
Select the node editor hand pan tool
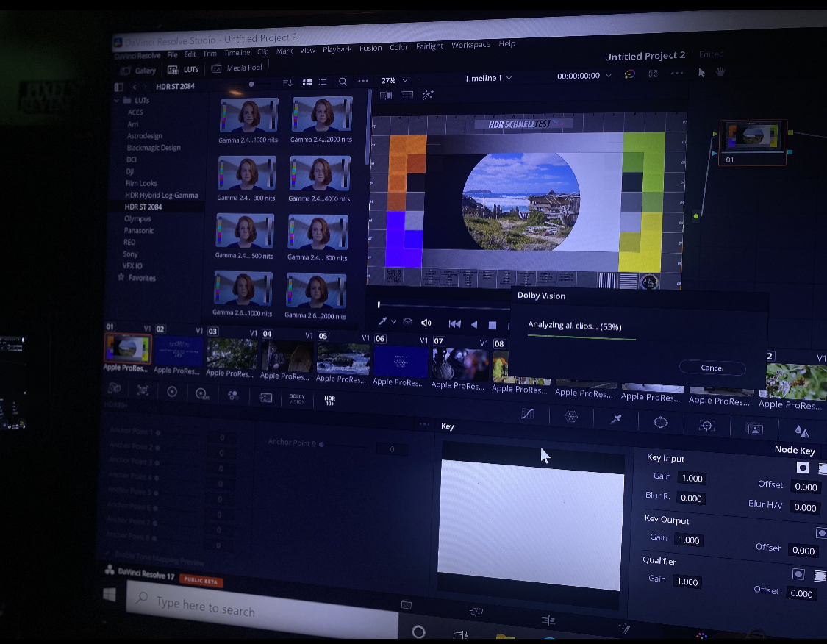pyautogui.click(x=720, y=72)
